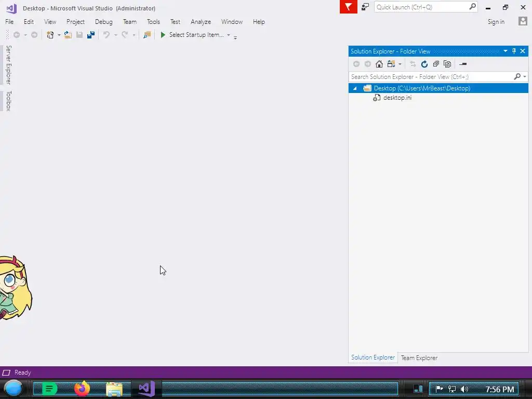
Task: Focus the Search Solution Explorer field
Action: pos(431,77)
